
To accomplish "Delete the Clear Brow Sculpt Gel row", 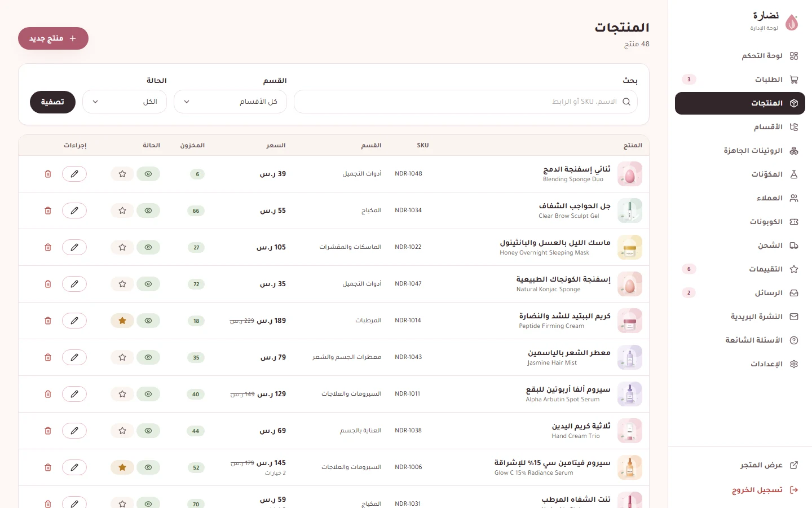I will pyautogui.click(x=48, y=211).
